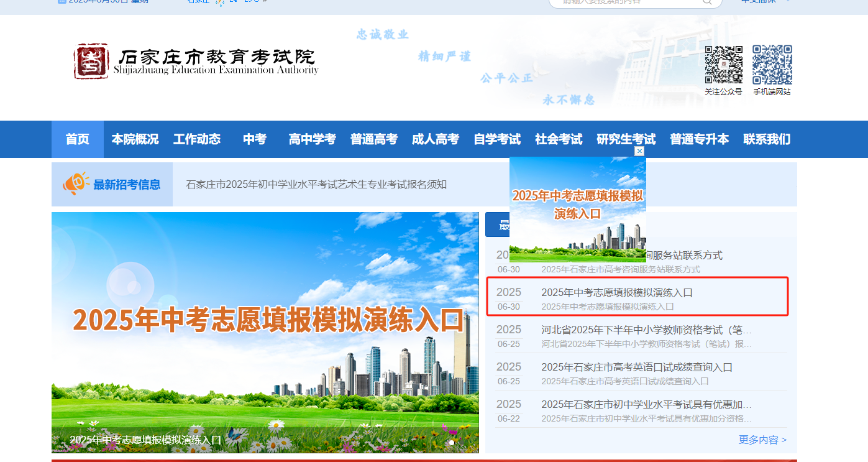This screenshot has width=868, height=462.
Task: Open the 中考 menu item
Action: point(255,139)
